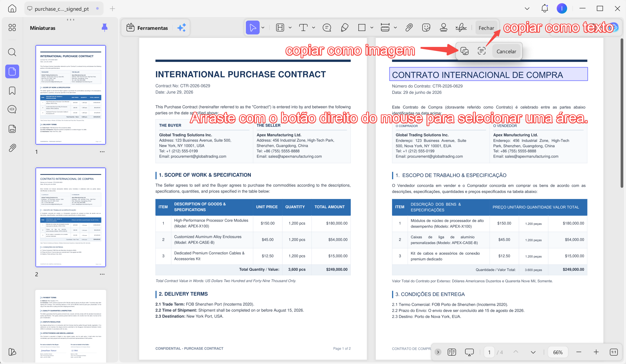The height and width of the screenshot is (364, 626).
Task: Add a new tab with plus
Action: (113, 9)
